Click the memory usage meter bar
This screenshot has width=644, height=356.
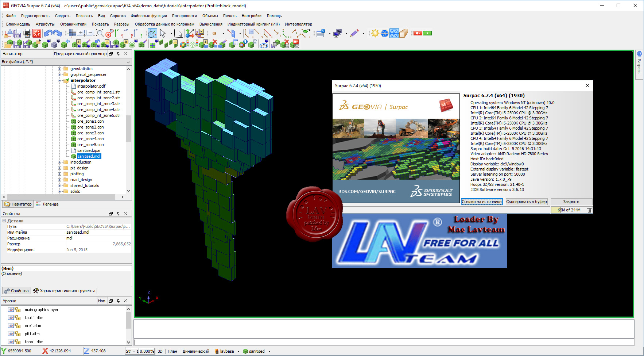click(569, 210)
